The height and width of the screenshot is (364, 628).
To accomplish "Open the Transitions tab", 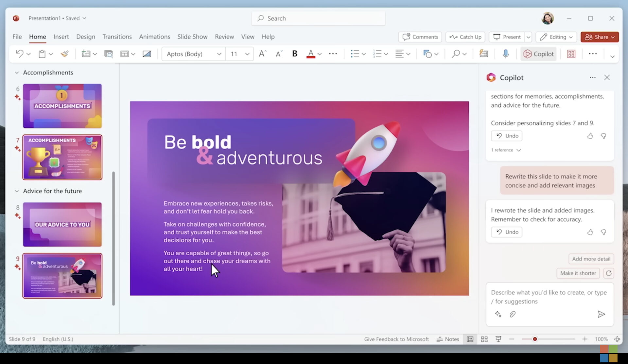I will click(117, 37).
